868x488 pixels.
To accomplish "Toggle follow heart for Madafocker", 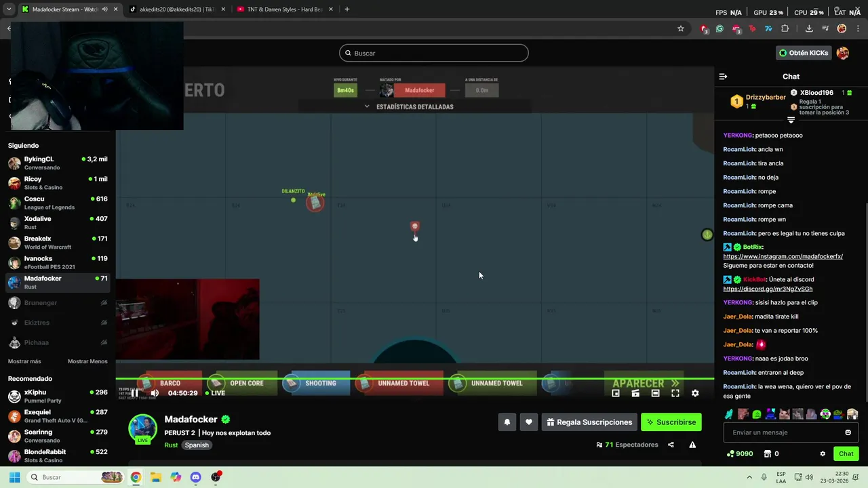I will (529, 422).
